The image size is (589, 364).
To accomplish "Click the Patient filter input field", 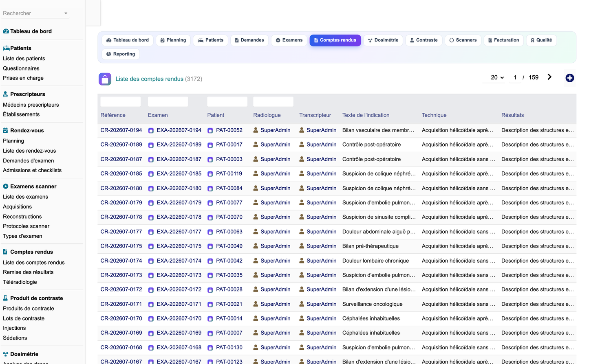I will (227, 102).
